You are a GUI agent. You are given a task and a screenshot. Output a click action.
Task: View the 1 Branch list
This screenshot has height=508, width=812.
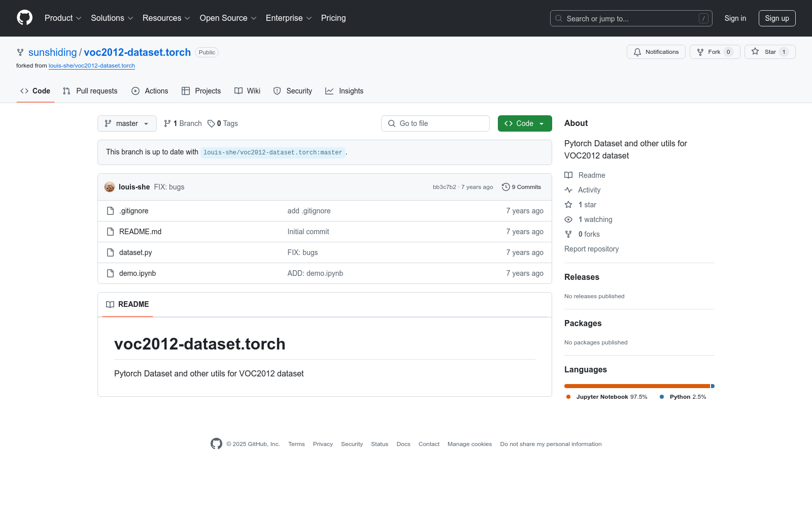[x=183, y=123]
